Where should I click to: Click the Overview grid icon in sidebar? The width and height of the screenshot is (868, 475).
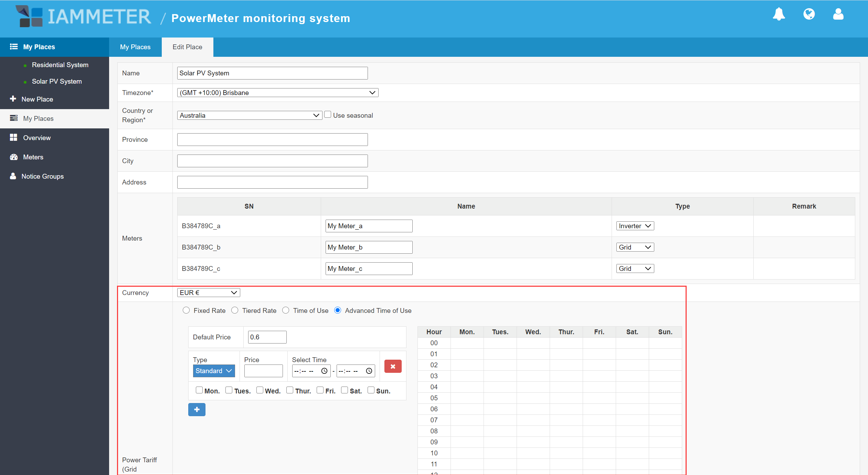pos(14,138)
